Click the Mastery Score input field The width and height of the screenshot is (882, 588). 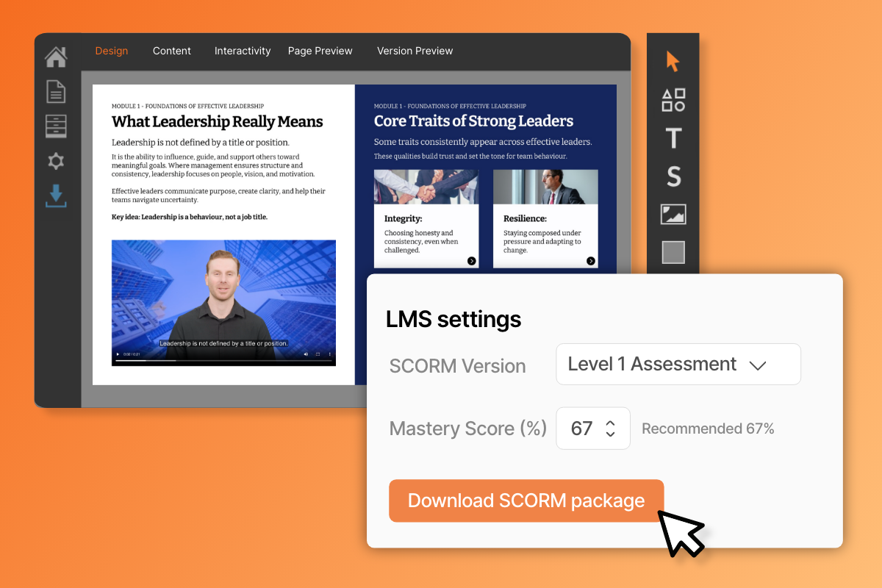pyautogui.click(x=593, y=428)
